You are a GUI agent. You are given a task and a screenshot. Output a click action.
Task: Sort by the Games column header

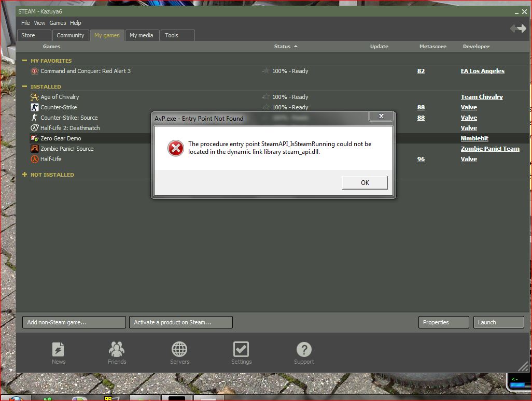(x=51, y=47)
